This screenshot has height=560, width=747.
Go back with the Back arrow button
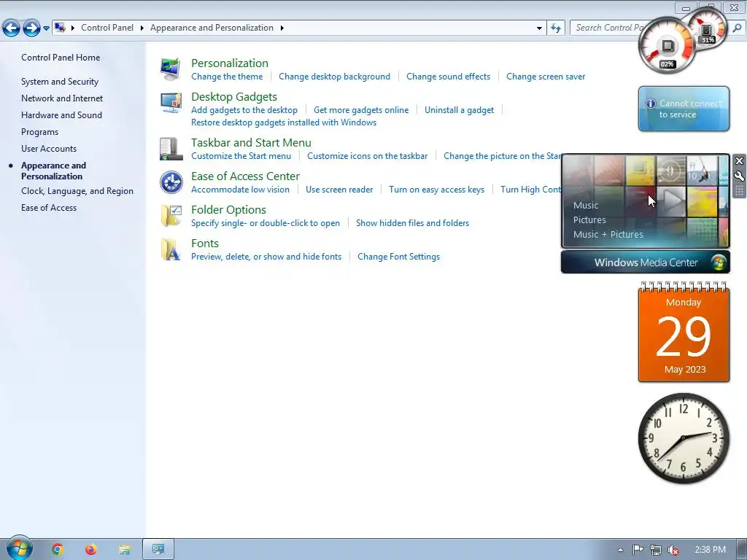[12, 28]
